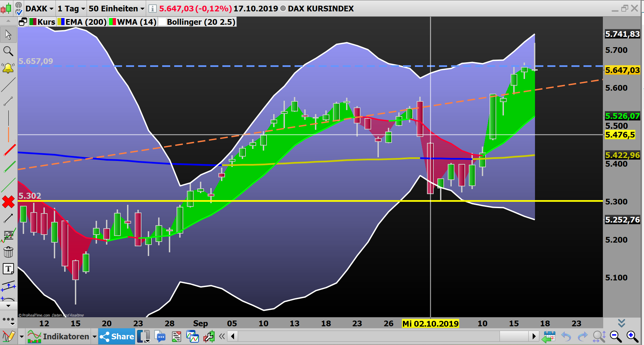Select the text annotation tool
The height and width of the screenshot is (345, 644).
(x=8, y=269)
